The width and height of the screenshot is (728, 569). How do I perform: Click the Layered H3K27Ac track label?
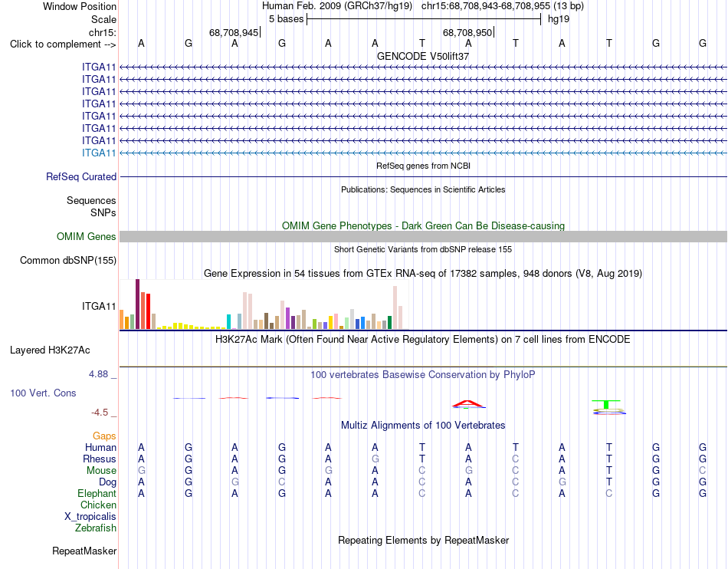coord(50,350)
